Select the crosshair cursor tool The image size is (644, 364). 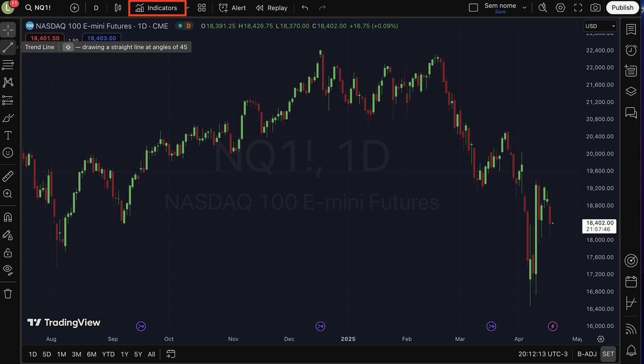point(8,30)
